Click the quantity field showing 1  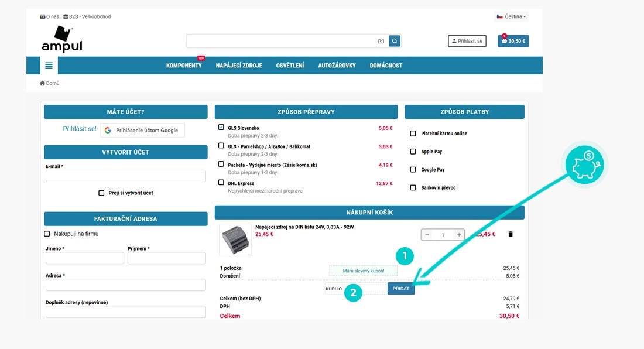(443, 235)
